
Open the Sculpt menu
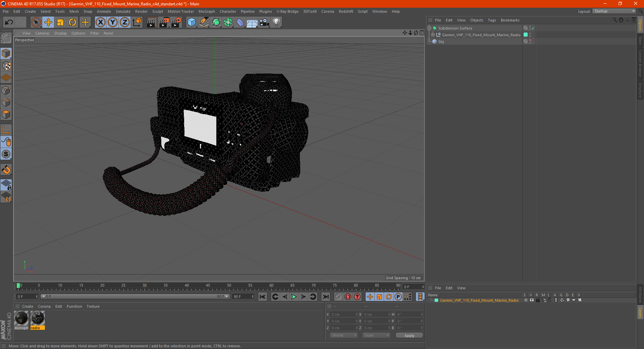(x=157, y=11)
